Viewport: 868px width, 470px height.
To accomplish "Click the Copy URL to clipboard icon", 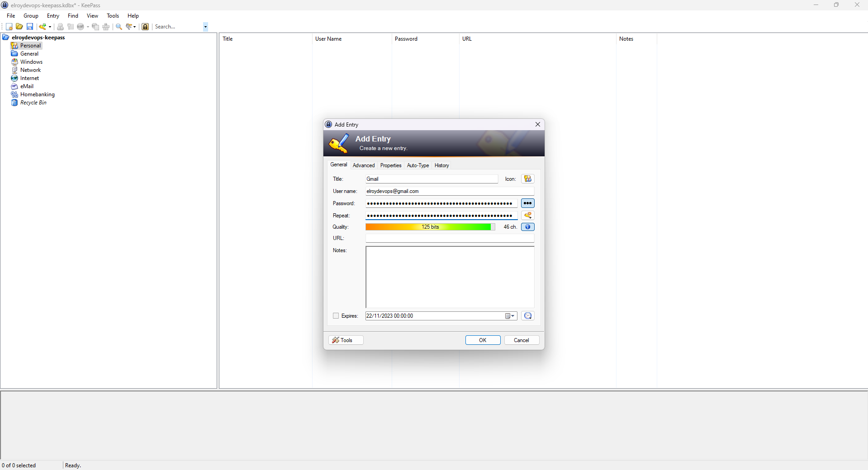I will click(95, 27).
